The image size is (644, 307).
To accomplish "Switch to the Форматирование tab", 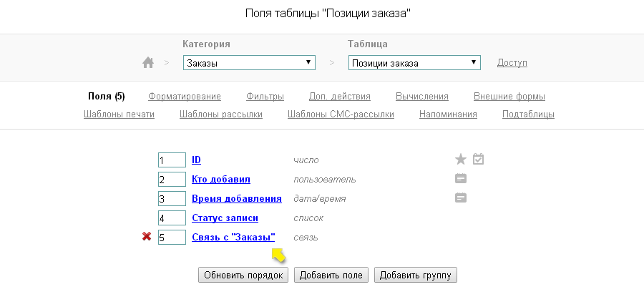I will [185, 97].
